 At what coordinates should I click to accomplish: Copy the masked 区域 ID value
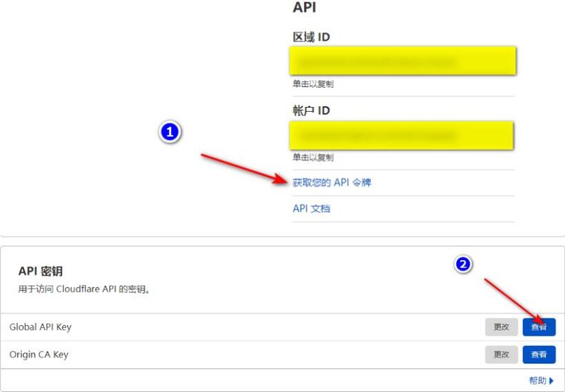point(403,61)
